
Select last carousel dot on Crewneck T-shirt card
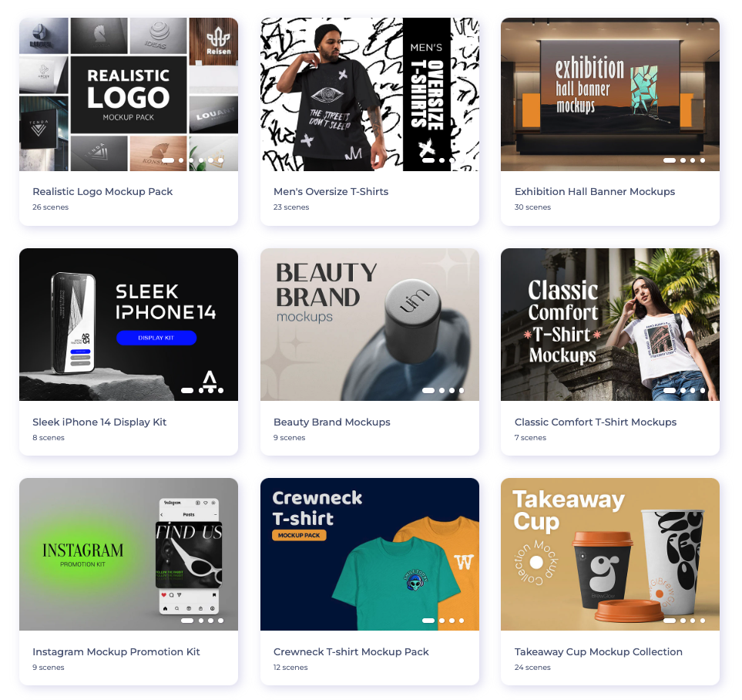click(462, 621)
